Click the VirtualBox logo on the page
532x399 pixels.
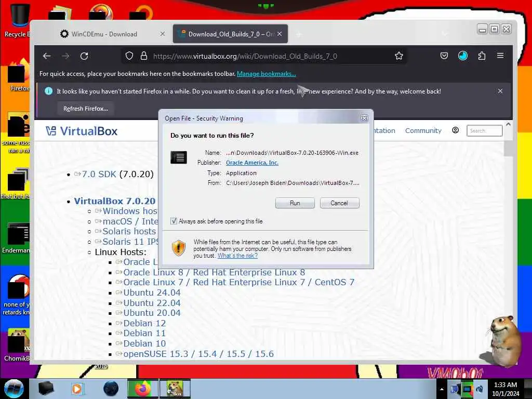point(82,131)
